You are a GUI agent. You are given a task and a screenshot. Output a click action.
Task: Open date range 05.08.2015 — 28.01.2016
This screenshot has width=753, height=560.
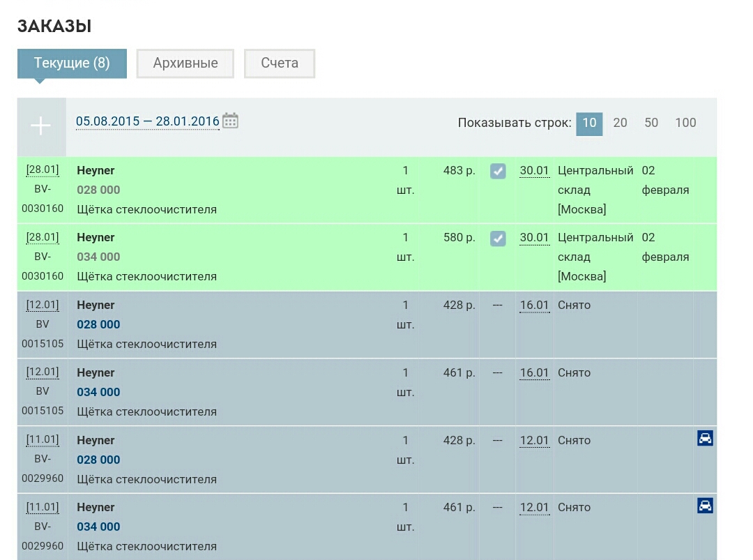pos(147,121)
